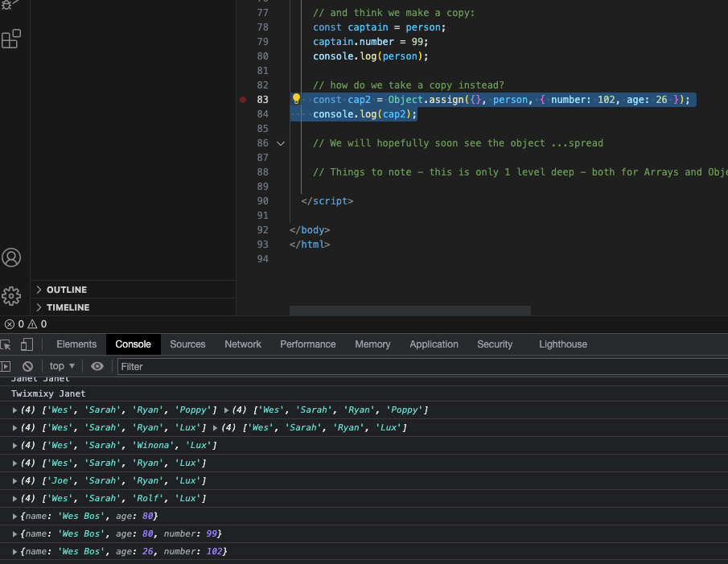Toggle the device toolbar icon

point(27,344)
